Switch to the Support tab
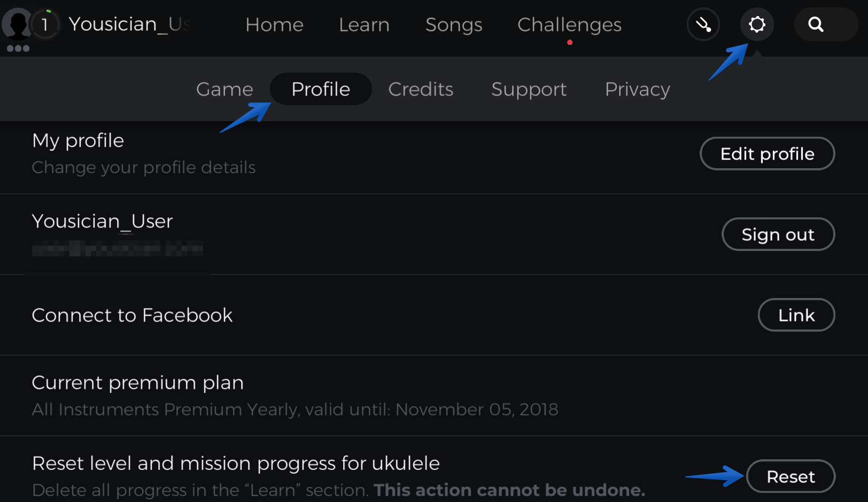Image resolution: width=868 pixels, height=502 pixels. pos(529,89)
